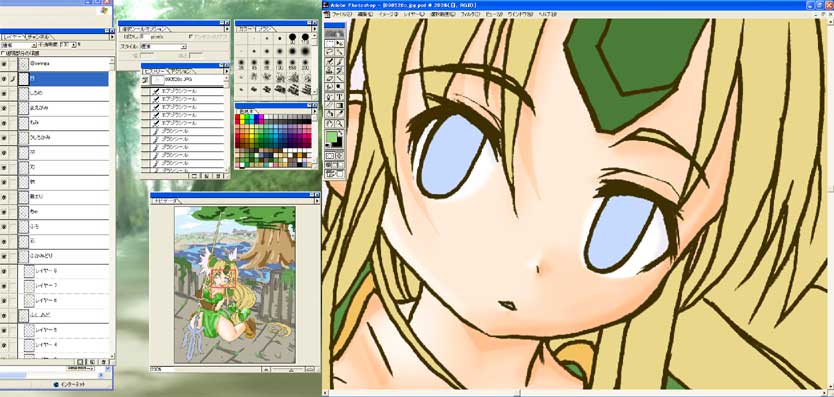Click the black background color swatch
Image resolution: width=834 pixels, height=397 pixels.
click(339, 145)
